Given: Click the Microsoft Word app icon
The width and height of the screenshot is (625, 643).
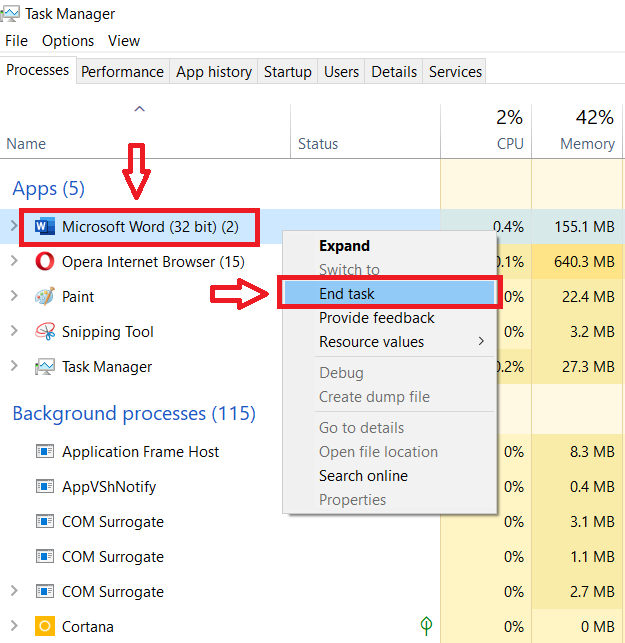Looking at the screenshot, I should (45, 227).
